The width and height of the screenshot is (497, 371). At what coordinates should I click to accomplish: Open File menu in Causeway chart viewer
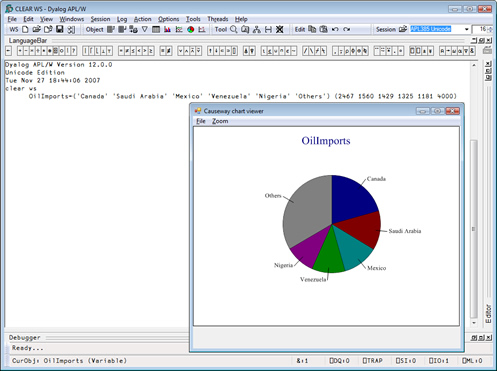tap(201, 121)
